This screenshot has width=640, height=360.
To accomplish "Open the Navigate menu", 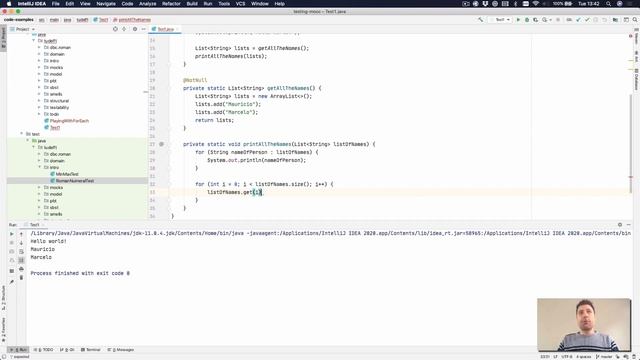I will click(x=106, y=4).
